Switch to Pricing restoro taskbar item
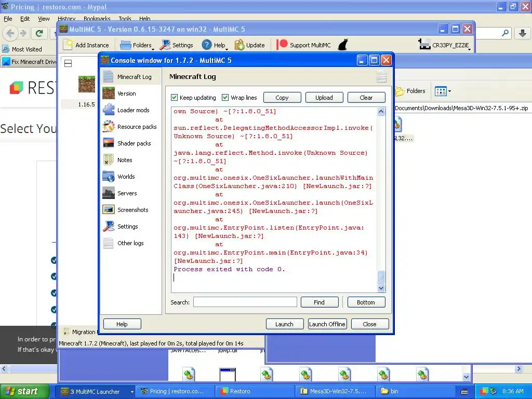Screen dimensions: 532x399 pyautogui.click(x=176, y=392)
